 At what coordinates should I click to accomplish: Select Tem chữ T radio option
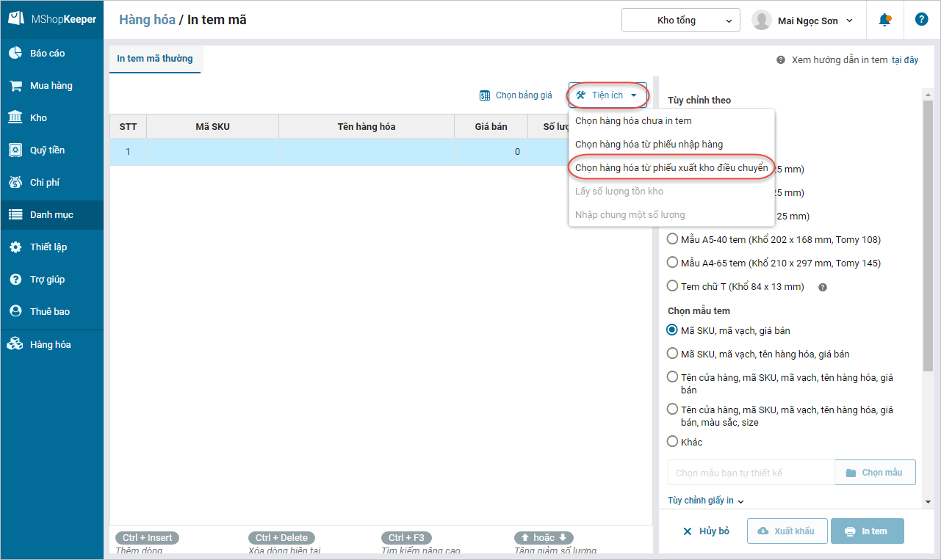(x=672, y=286)
